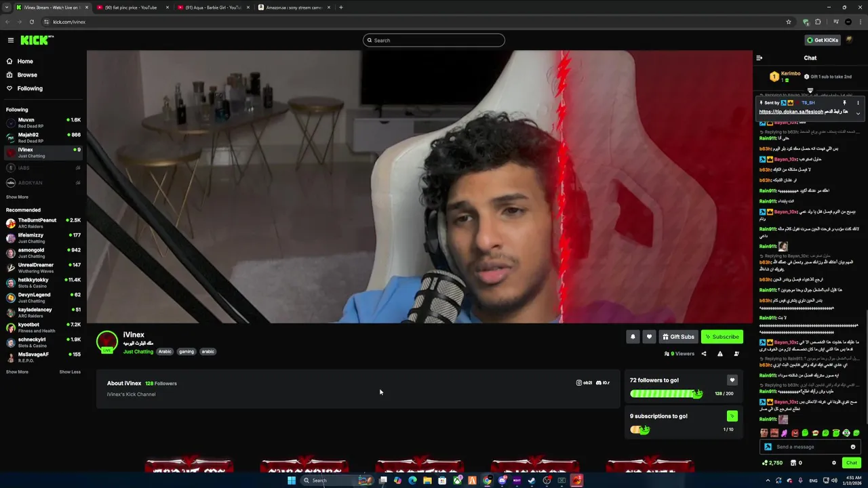The width and height of the screenshot is (868, 488).
Task: Show hidden system tray icons
Action: (769, 481)
